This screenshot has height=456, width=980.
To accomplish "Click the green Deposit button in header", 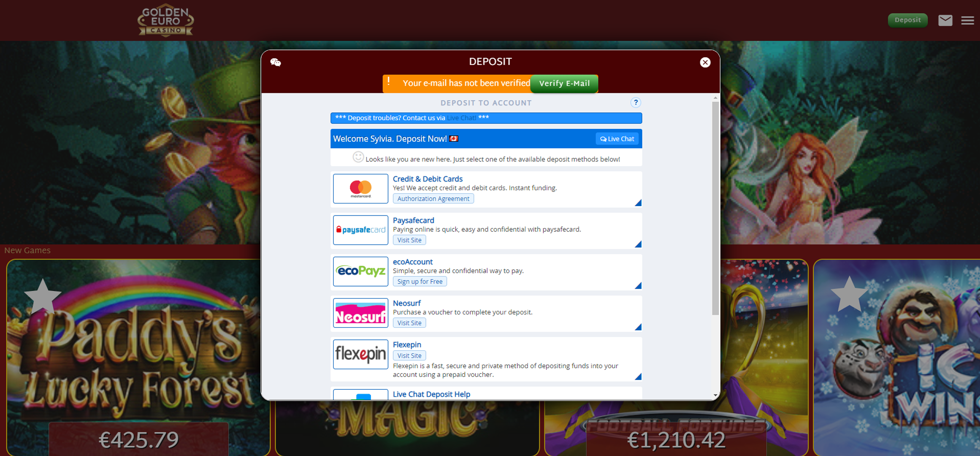I will click(x=908, y=20).
